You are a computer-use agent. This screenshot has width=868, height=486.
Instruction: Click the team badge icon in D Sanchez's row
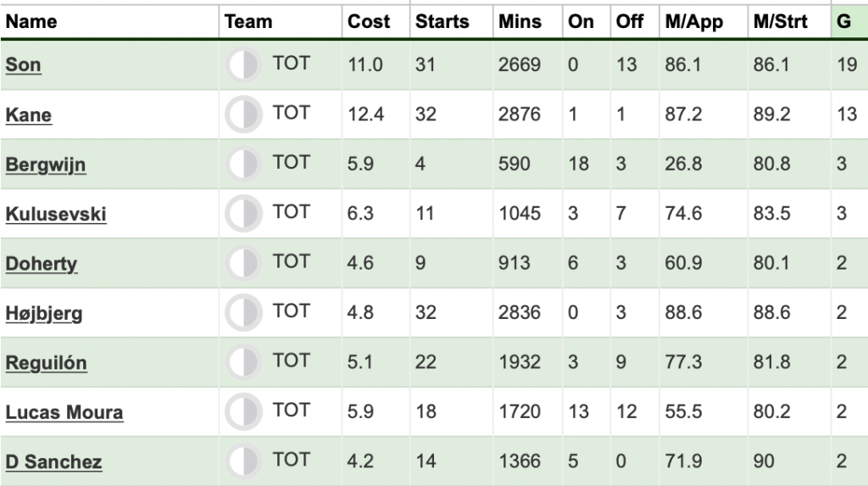point(243,461)
